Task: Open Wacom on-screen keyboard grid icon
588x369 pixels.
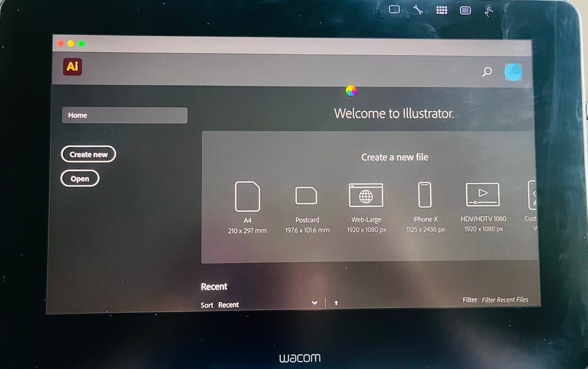Action: click(442, 10)
